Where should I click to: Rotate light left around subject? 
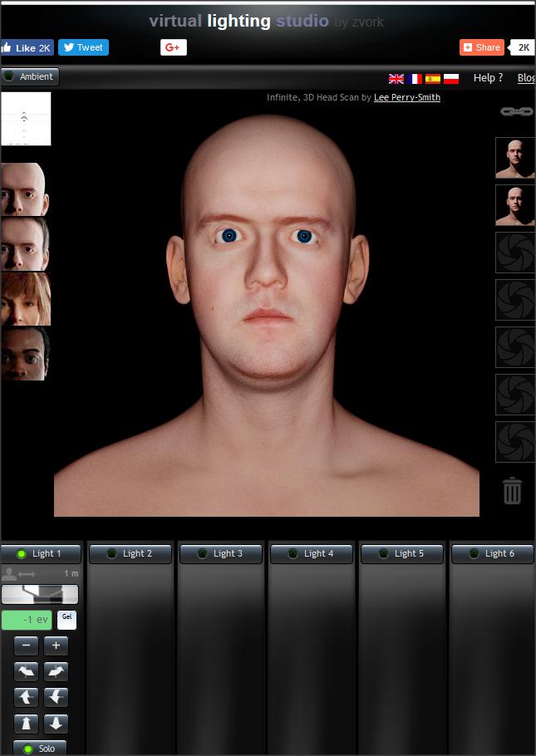pos(26,671)
